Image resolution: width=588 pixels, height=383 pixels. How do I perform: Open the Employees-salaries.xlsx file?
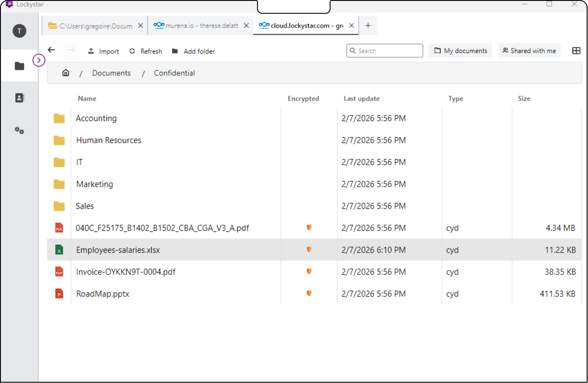coord(118,249)
